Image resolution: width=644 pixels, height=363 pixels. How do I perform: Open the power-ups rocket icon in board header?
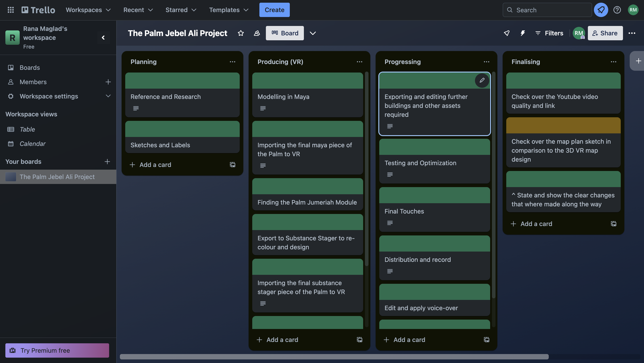pos(506,33)
